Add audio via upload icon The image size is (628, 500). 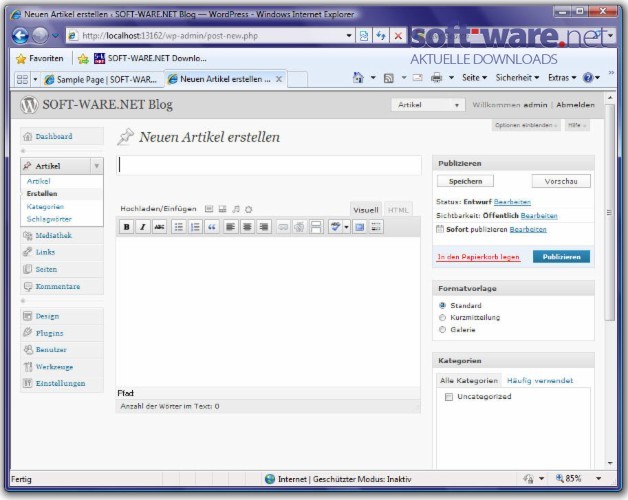[x=236, y=209]
